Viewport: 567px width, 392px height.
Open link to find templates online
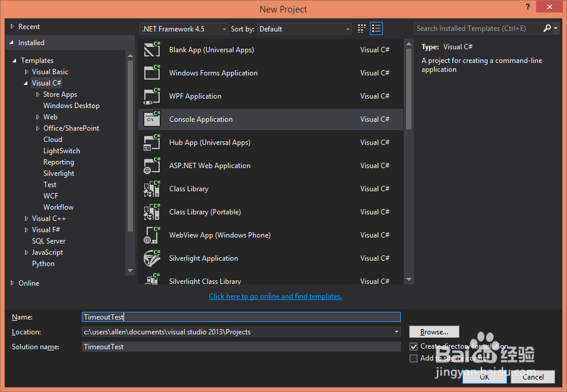point(275,296)
